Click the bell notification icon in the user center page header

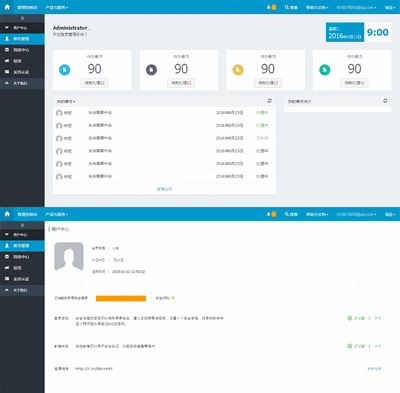(269, 214)
